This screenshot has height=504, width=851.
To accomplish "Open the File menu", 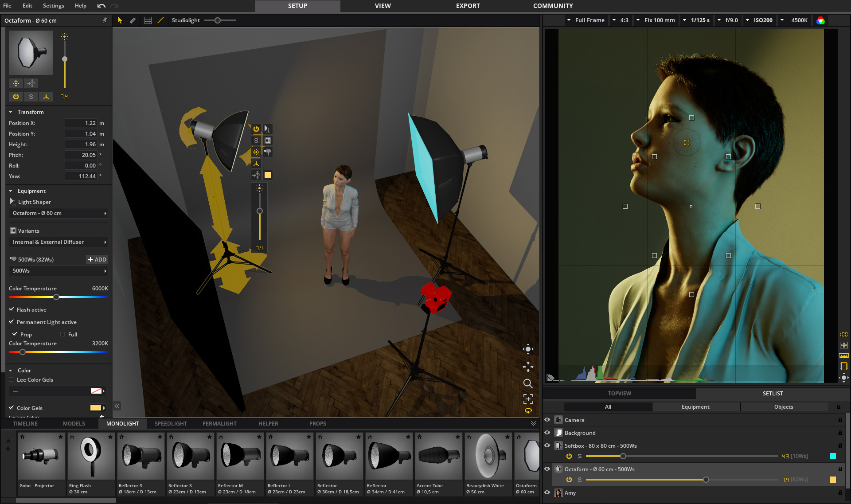I will click(8, 6).
